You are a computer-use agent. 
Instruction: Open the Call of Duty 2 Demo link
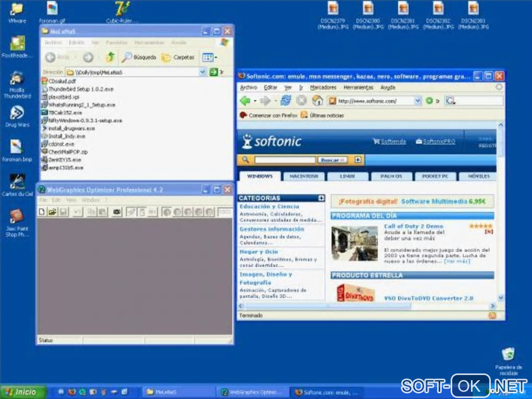414,226
